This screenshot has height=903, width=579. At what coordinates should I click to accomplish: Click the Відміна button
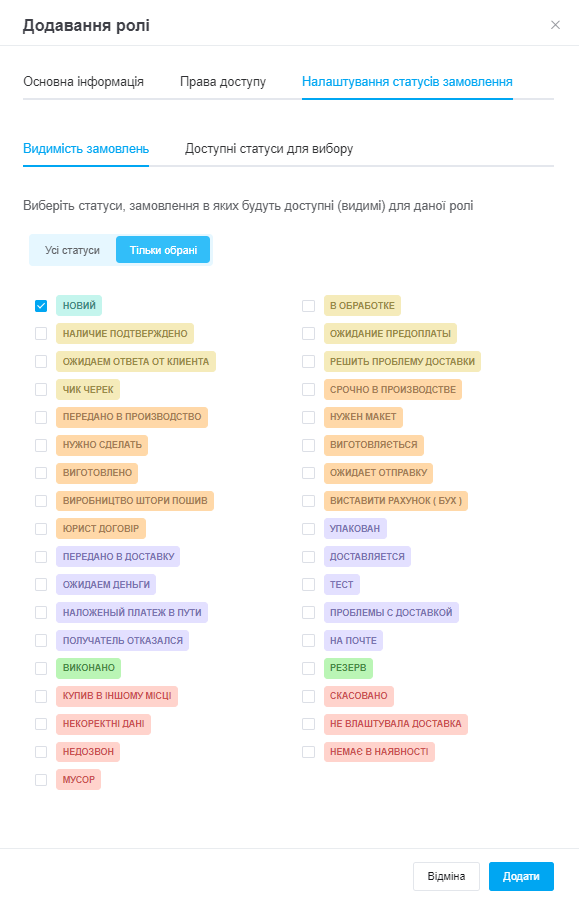point(446,877)
